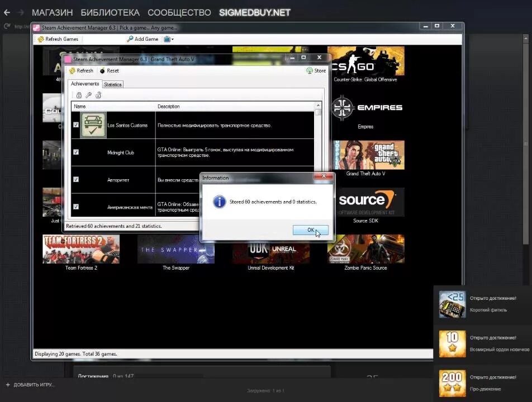Click the Los Santos Customs achievement icon
Viewport: 532px width, 402px height.
point(93,125)
